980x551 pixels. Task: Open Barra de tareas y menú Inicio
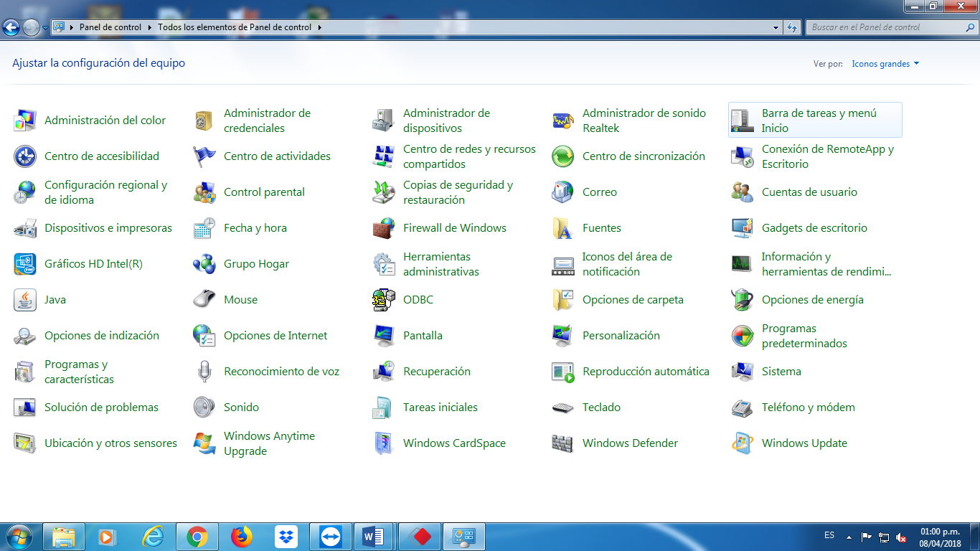coord(818,120)
